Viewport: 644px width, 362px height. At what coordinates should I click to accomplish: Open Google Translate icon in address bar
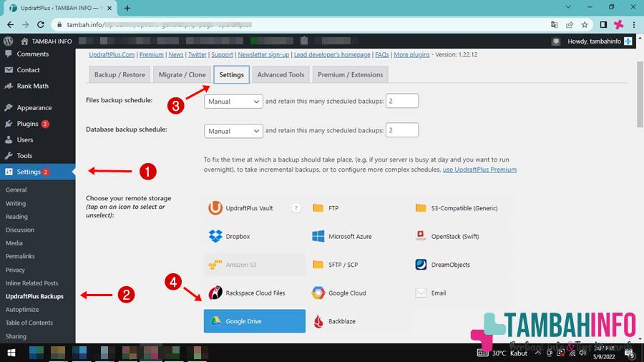[x=555, y=24]
